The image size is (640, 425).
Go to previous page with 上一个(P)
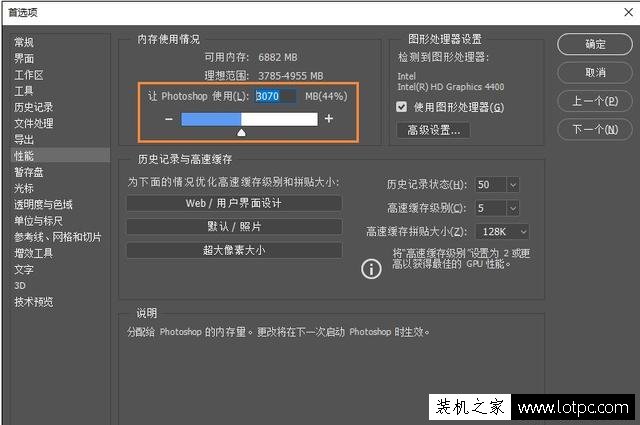point(595,101)
